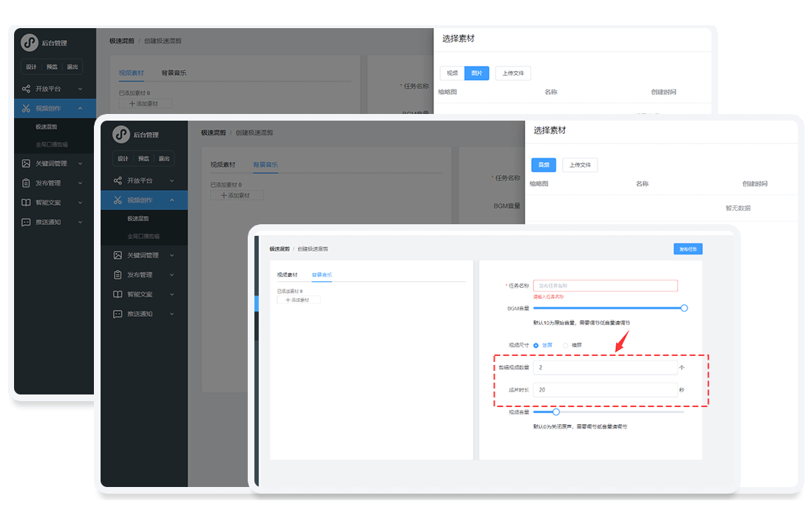
Task: Collapse 视频创作 chevron in the middle window sidebar
Action: click(172, 200)
